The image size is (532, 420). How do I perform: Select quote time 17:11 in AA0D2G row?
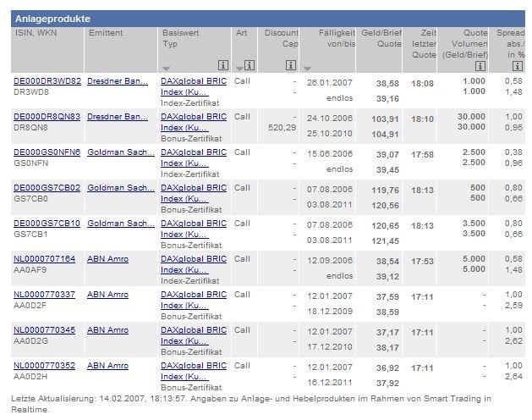click(422, 333)
